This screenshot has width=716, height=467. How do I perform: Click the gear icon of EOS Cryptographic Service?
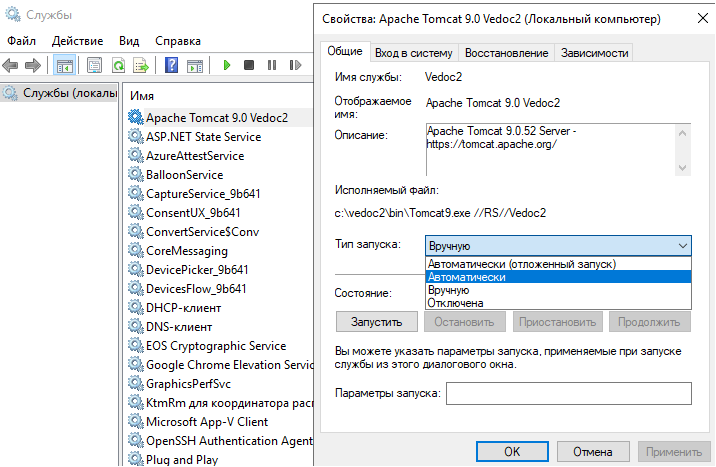point(135,346)
